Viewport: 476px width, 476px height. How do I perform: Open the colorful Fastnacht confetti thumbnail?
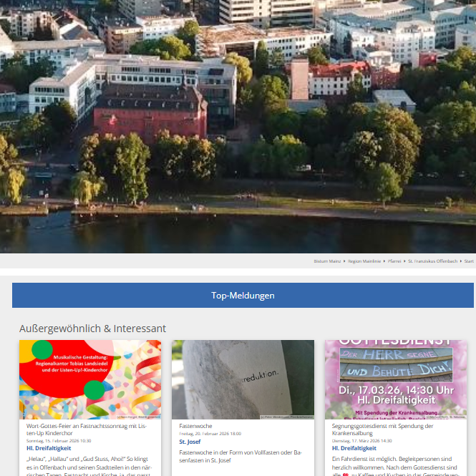[90, 379]
